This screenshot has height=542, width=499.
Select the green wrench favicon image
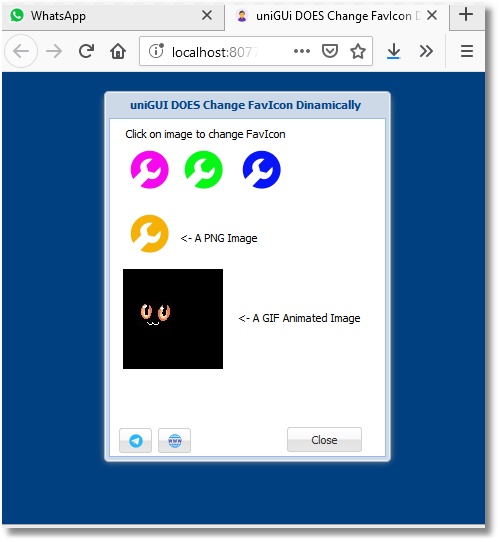[x=204, y=169]
